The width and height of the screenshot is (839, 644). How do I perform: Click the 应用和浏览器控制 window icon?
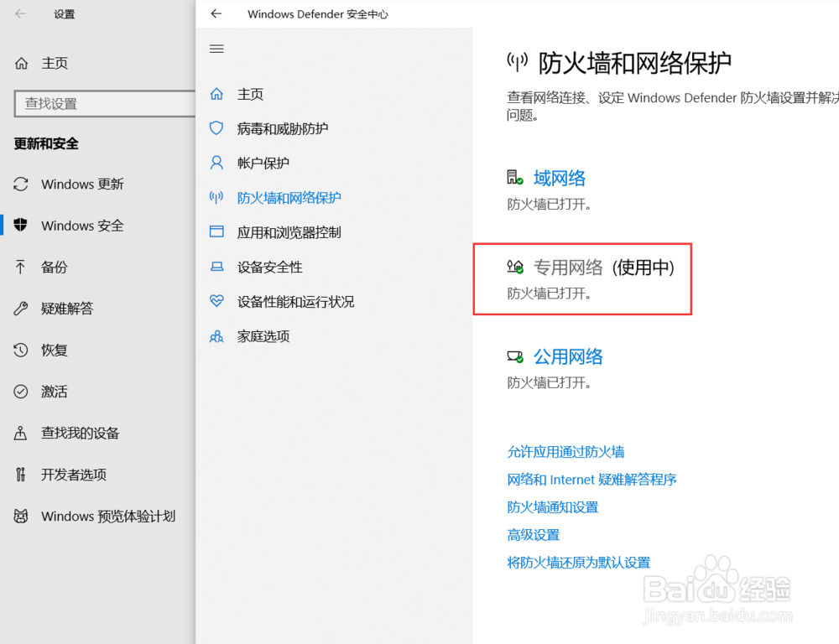(x=216, y=231)
